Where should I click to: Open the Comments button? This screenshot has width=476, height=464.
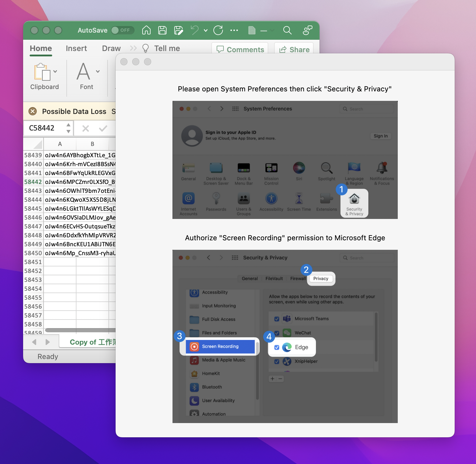240,49
